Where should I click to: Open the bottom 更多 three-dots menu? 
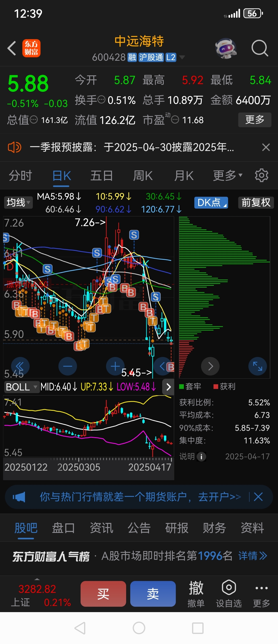click(262, 593)
